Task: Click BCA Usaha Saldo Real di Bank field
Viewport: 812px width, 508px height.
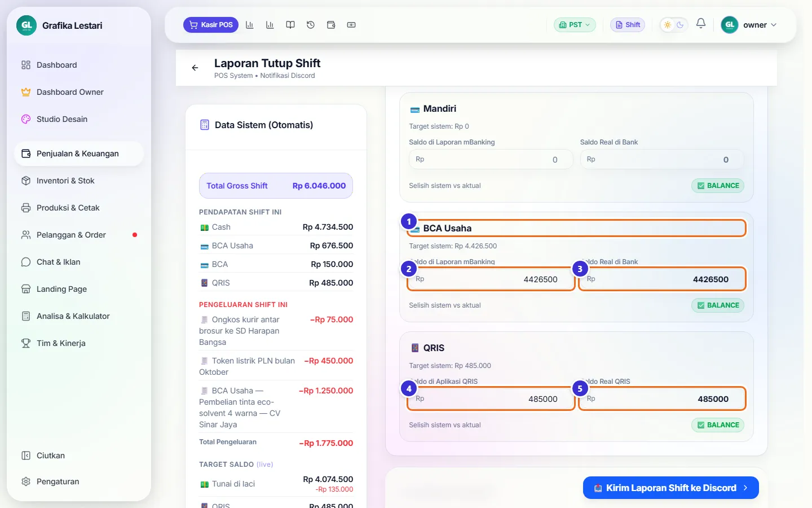Action: 662,279
